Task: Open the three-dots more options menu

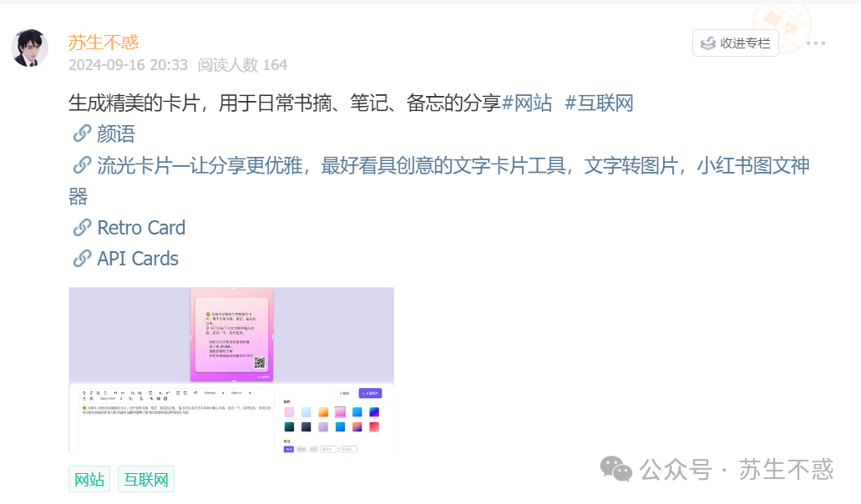Action: [815, 43]
